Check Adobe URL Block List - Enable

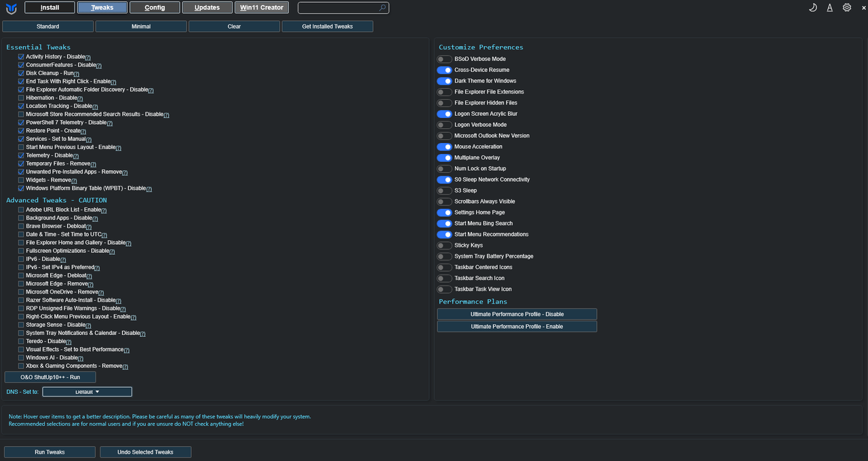pos(21,209)
